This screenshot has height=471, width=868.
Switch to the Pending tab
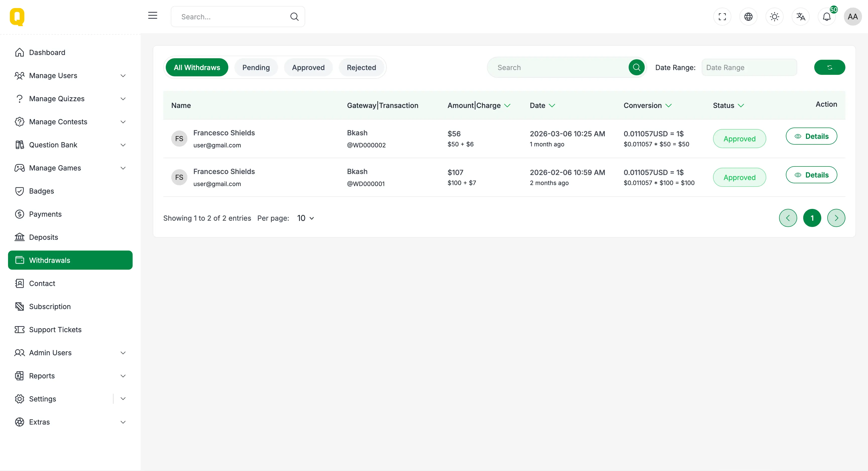pyautogui.click(x=256, y=67)
